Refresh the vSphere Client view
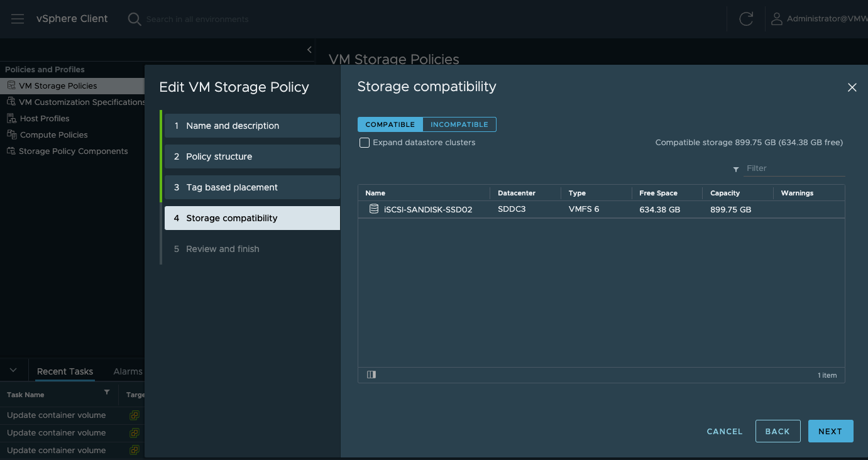The image size is (868, 460). pos(746,19)
